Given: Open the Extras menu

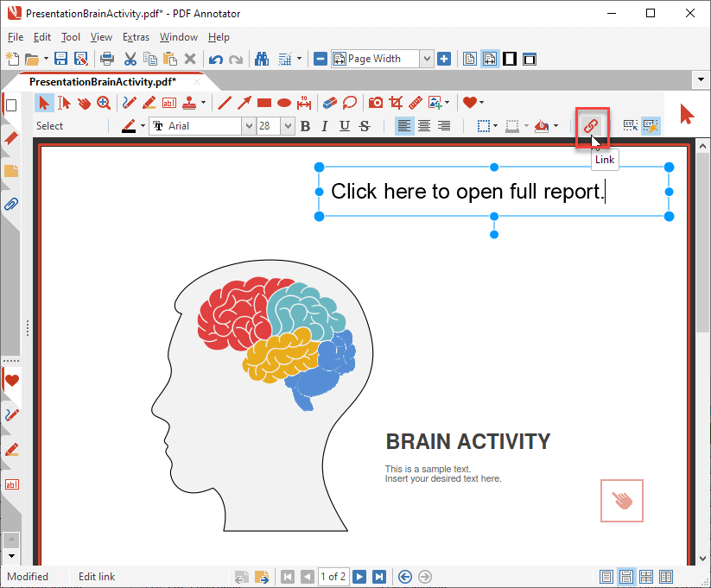Looking at the screenshot, I should pyautogui.click(x=136, y=37).
